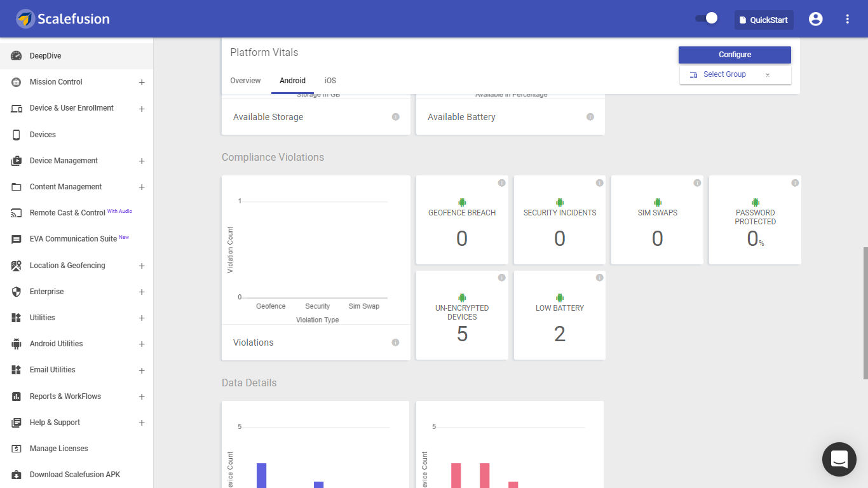The image size is (868, 488).
Task: Expand Android Utilities plus sign
Action: [142, 344]
